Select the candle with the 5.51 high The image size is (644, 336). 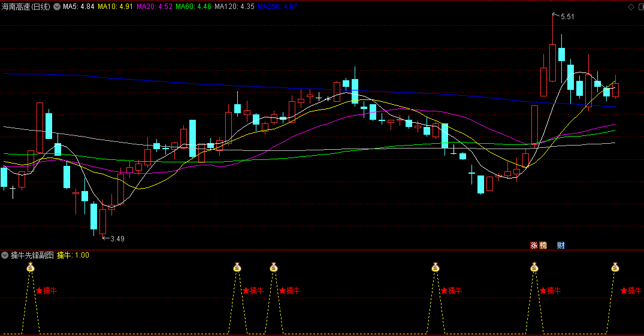pos(552,63)
